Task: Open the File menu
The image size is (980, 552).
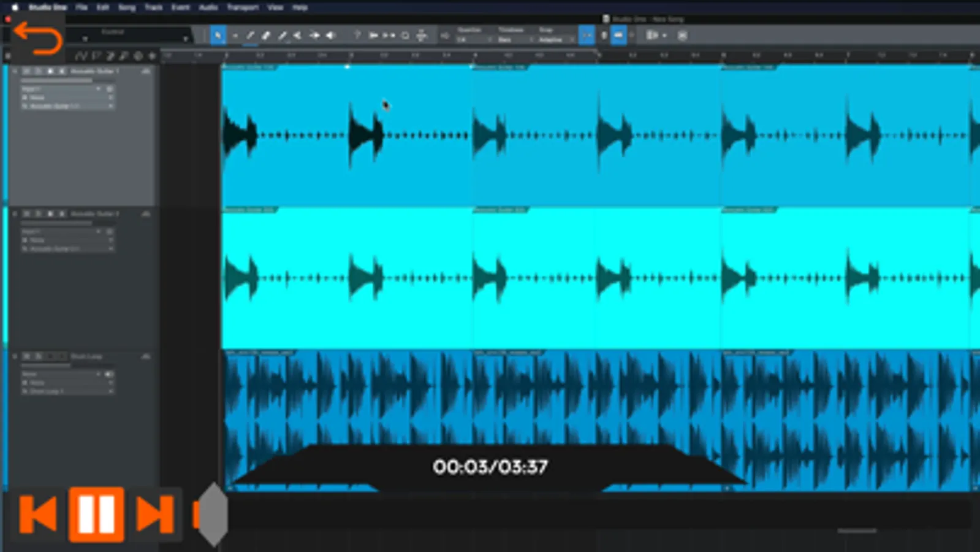Action: pos(82,7)
